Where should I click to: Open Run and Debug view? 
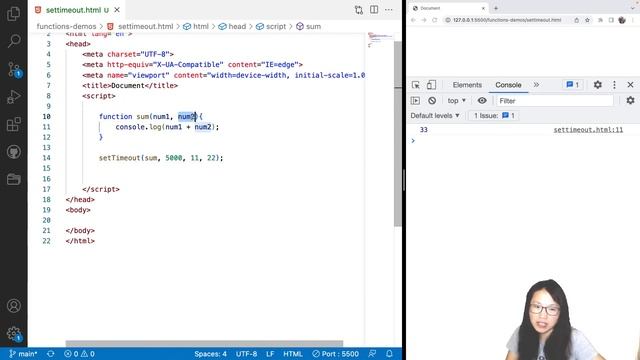13,97
